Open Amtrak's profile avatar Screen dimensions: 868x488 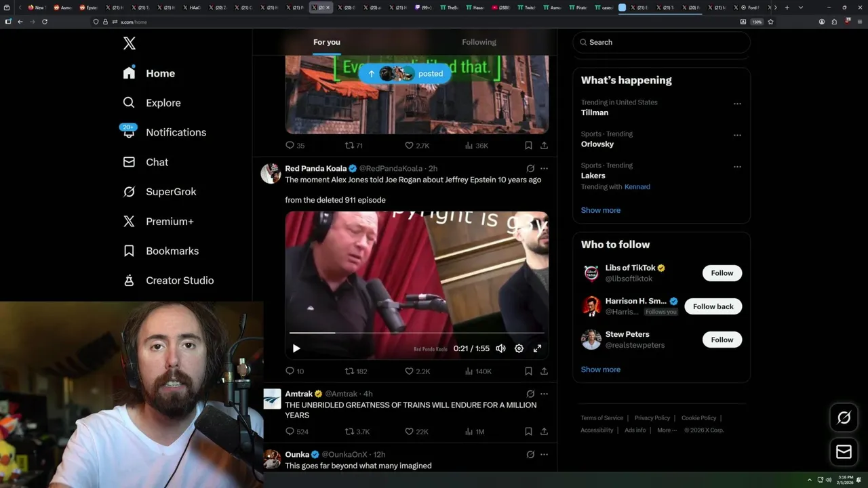coord(272,399)
